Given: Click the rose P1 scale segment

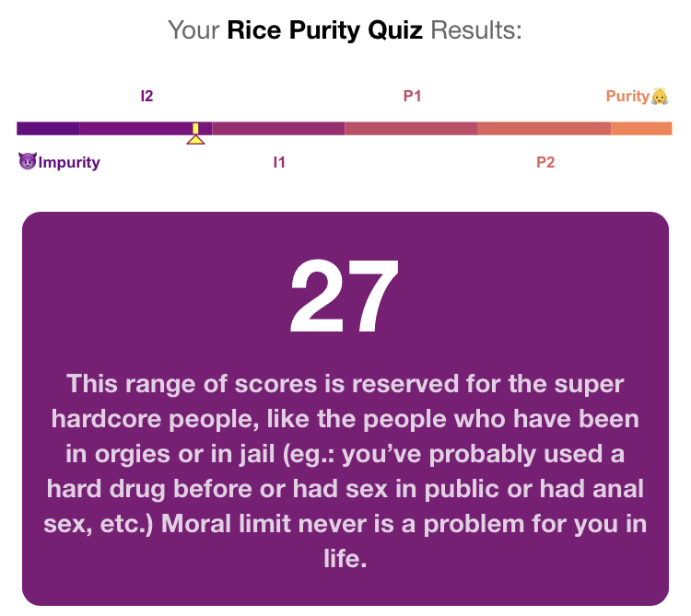Looking at the screenshot, I should (x=411, y=129).
